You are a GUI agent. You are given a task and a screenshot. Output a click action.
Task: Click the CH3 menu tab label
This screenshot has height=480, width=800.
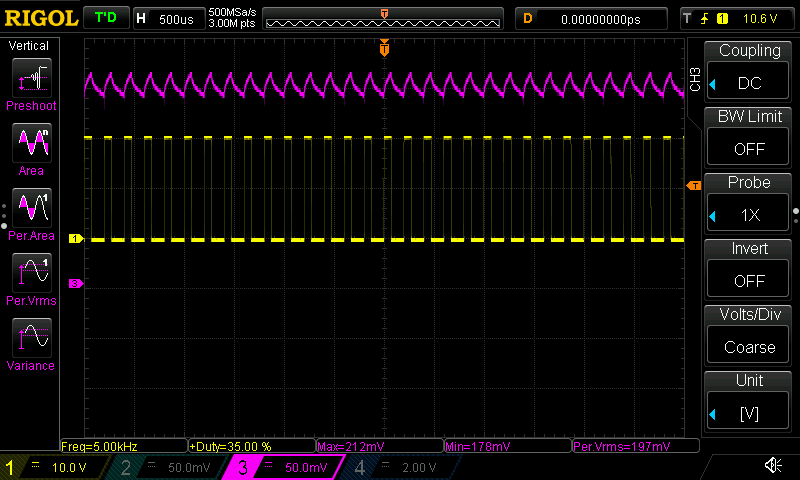pos(695,79)
